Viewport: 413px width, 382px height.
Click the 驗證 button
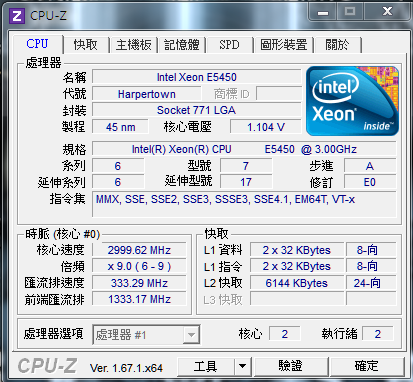(291, 366)
